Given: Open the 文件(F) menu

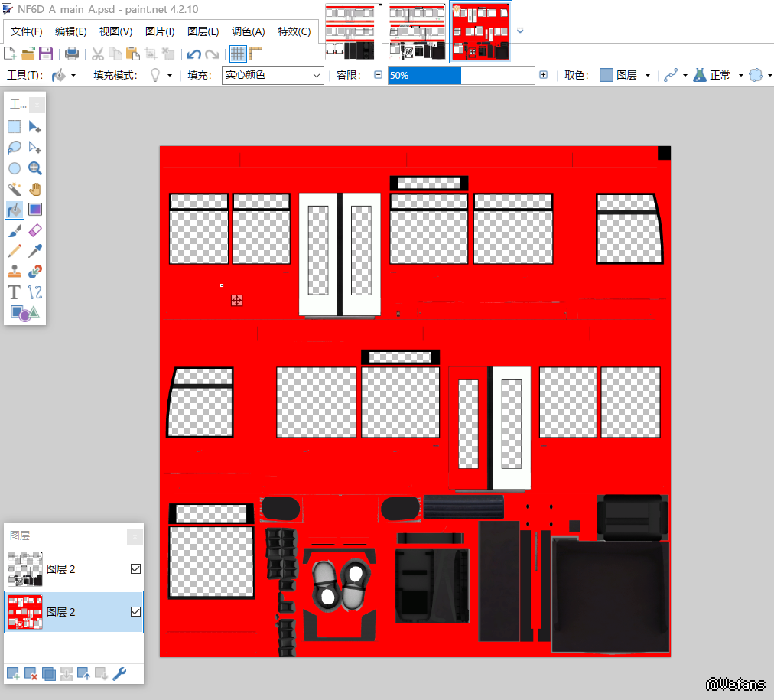Looking at the screenshot, I should pos(27,31).
